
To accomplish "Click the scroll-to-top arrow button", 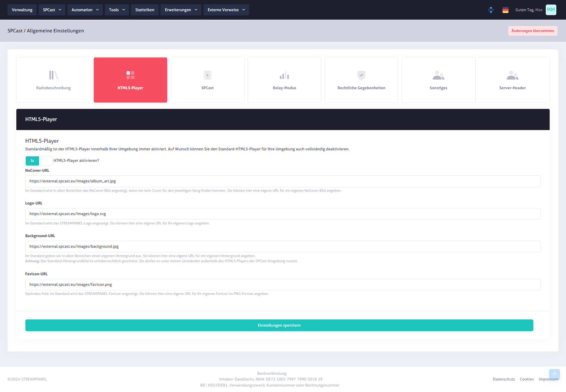I will click(555, 374).
